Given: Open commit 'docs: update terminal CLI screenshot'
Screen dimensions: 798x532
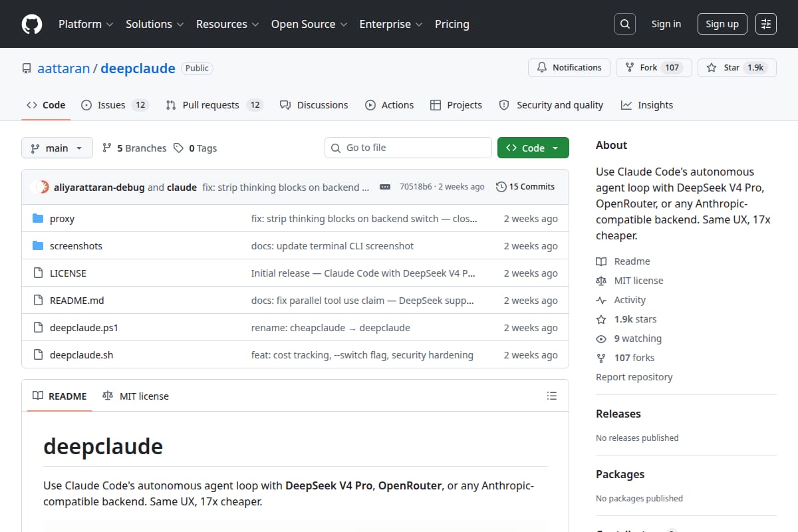Looking at the screenshot, I should coord(332,246).
